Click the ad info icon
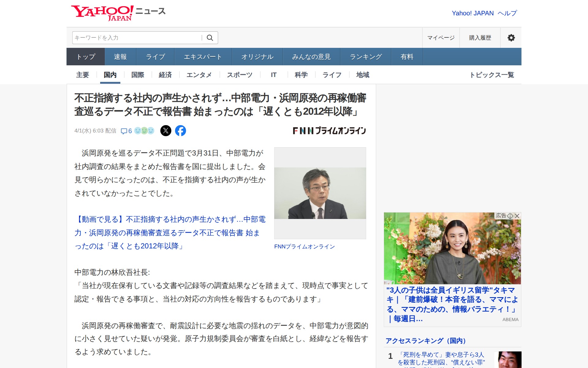 click(x=510, y=216)
